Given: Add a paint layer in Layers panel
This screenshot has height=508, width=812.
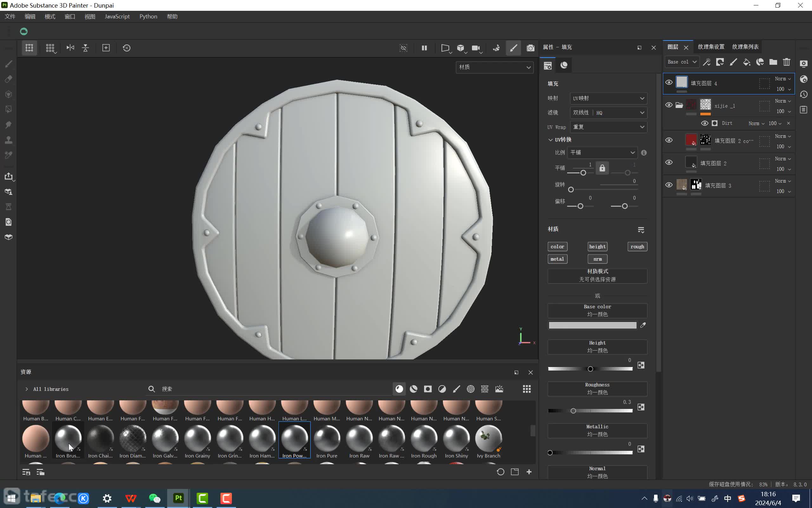Looking at the screenshot, I should pos(733,62).
